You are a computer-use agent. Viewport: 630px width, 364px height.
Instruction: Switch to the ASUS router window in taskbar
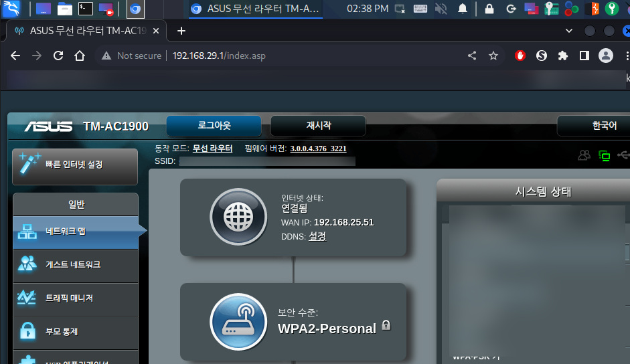pos(256,9)
